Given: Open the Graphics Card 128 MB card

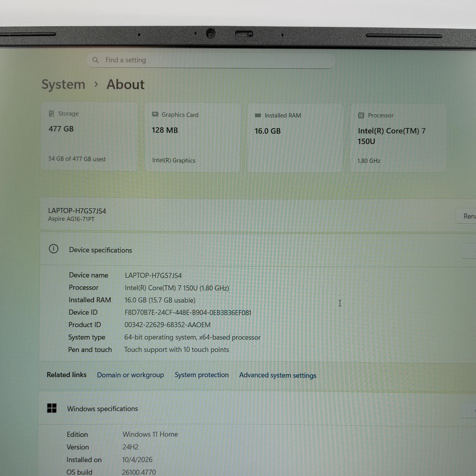Looking at the screenshot, I should coord(192,138).
